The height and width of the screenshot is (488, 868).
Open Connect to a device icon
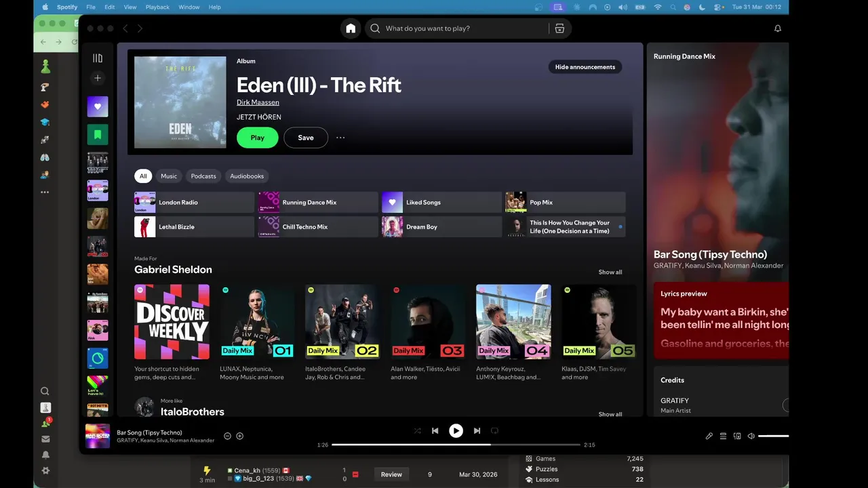coord(737,436)
